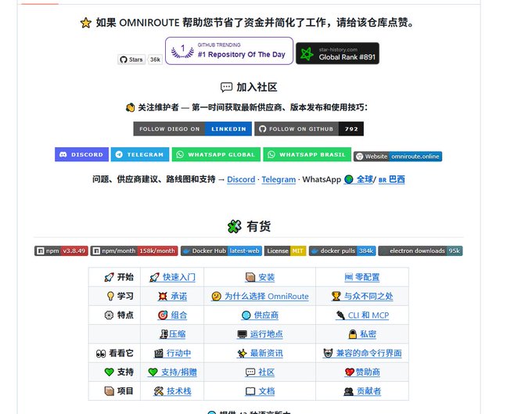Click the 有货 section heading
This screenshot has width=532, height=414.
[258, 226]
